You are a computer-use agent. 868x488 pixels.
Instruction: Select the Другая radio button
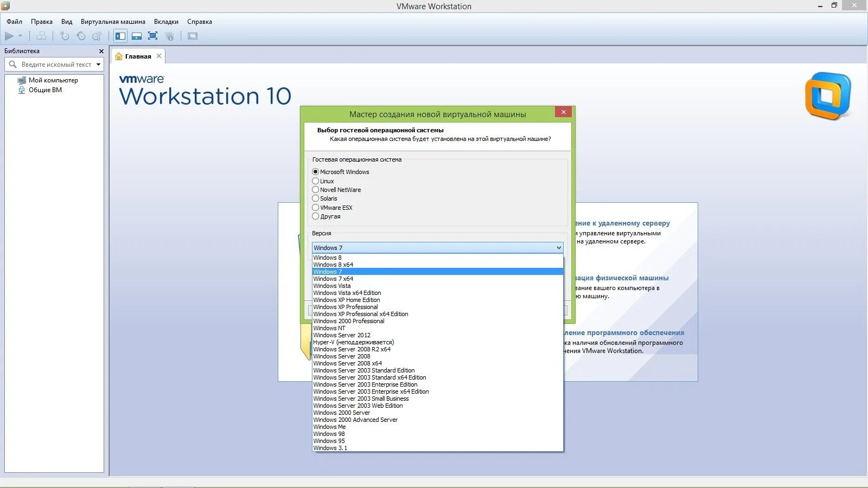315,216
